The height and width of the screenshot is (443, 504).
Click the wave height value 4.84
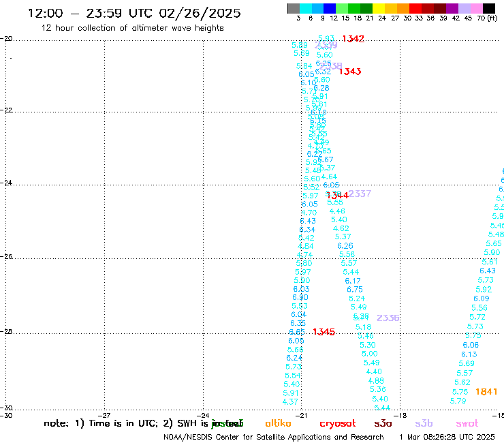coord(305,246)
